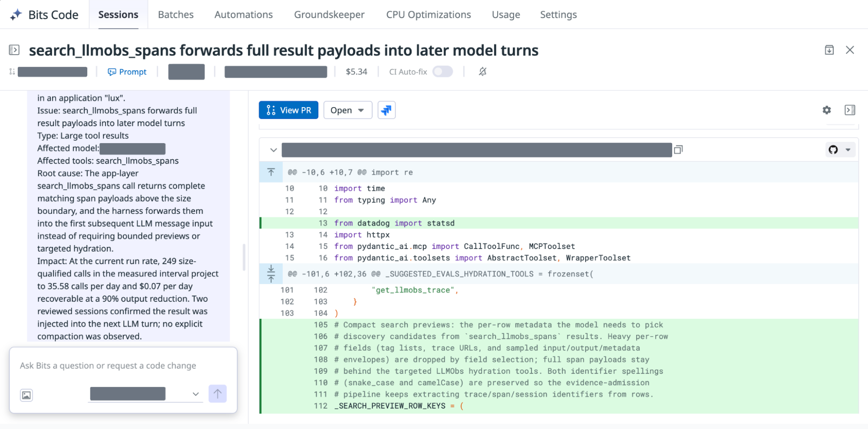Image resolution: width=868 pixels, height=429 pixels.
Task: Open Settings tab
Action: (x=558, y=14)
